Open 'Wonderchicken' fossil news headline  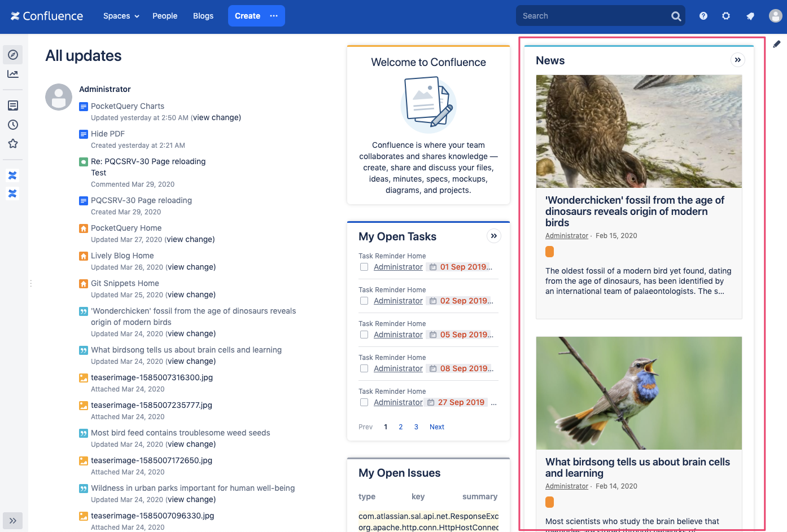pyautogui.click(x=635, y=212)
